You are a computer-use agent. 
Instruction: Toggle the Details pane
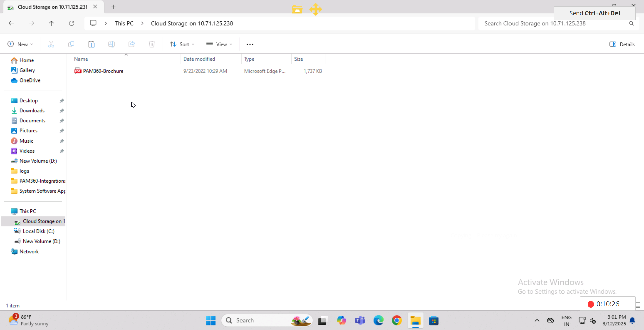point(622,44)
